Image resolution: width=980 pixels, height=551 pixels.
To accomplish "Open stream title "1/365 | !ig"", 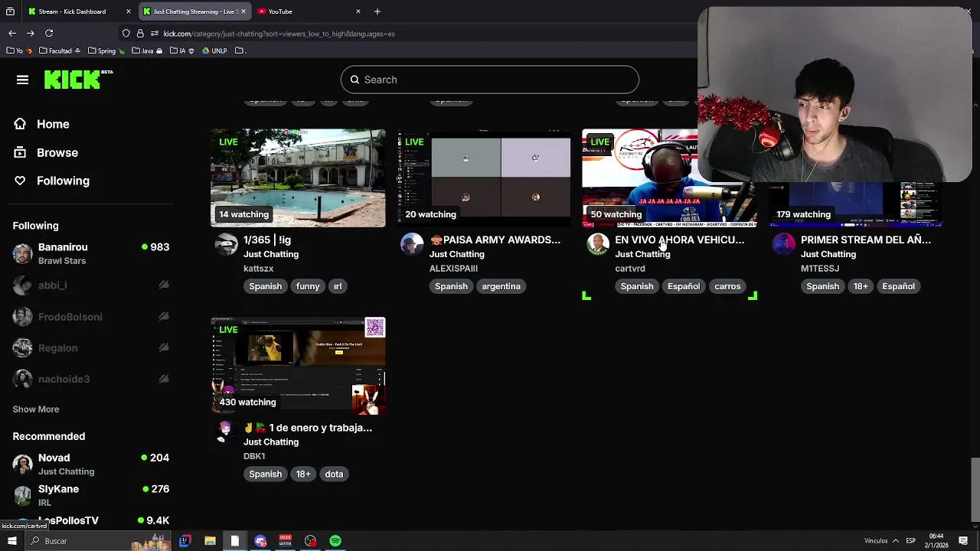I will point(267,240).
